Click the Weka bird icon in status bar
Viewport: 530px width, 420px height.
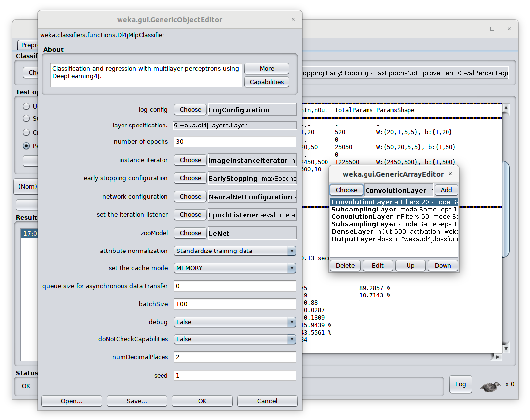pos(490,386)
